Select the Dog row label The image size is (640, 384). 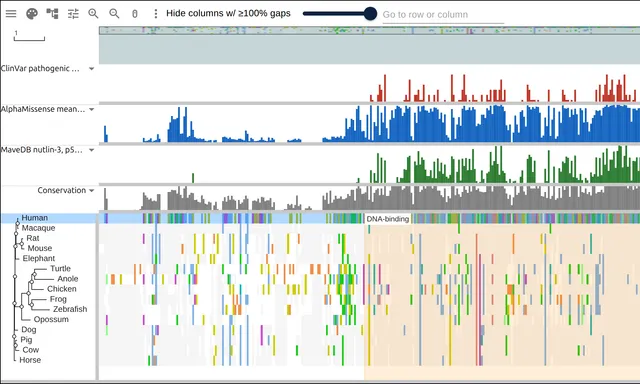[29, 330]
